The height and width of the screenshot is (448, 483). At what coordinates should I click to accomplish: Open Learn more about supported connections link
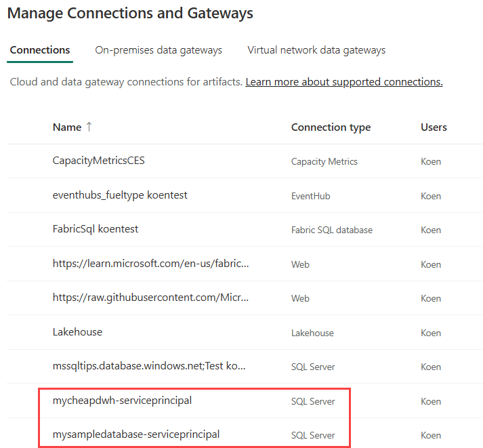click(344, 82)
